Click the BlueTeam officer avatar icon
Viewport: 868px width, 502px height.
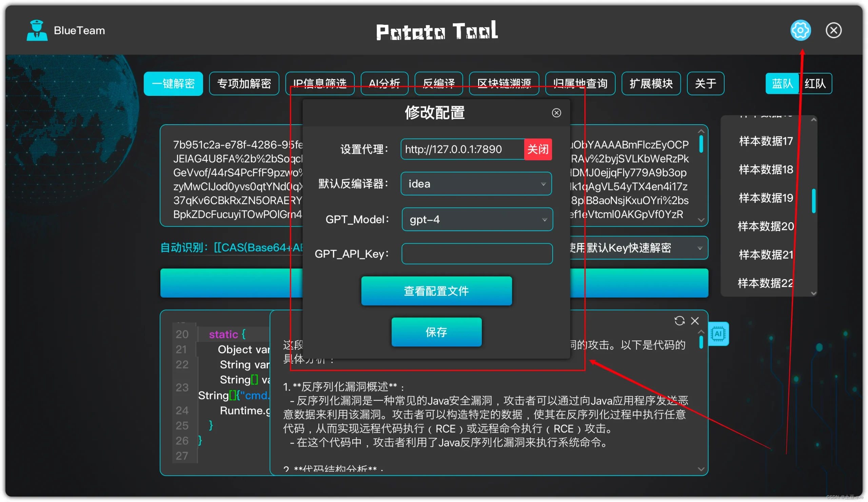pos(37,30)
